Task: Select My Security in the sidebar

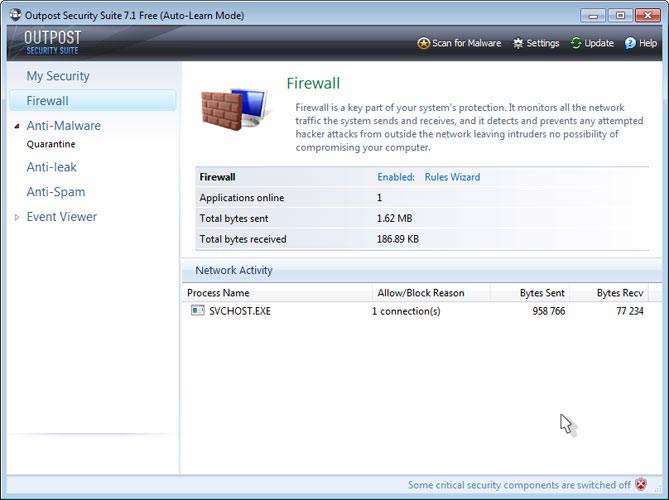Action: (x=58, y=76)
